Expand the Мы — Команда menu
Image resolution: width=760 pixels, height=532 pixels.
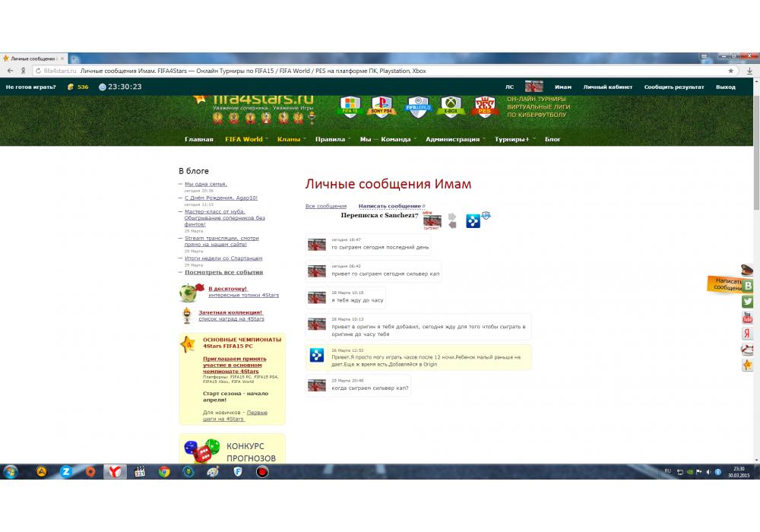(388, 139)
